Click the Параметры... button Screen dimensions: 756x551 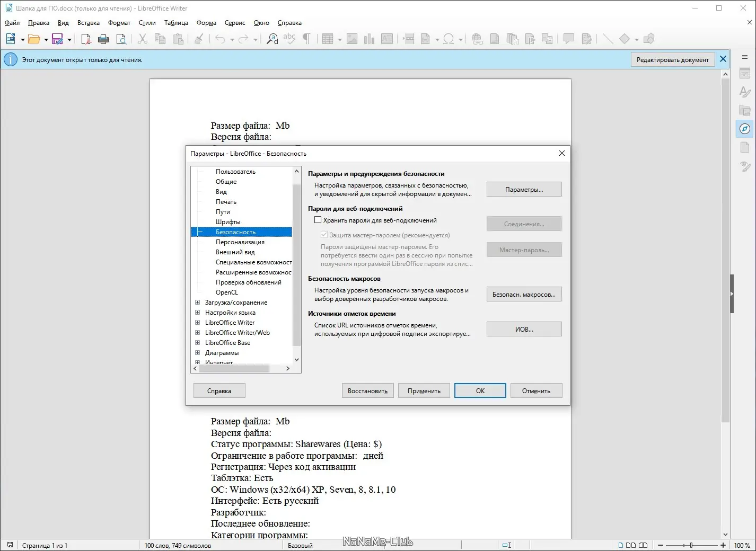pos(524,189)
